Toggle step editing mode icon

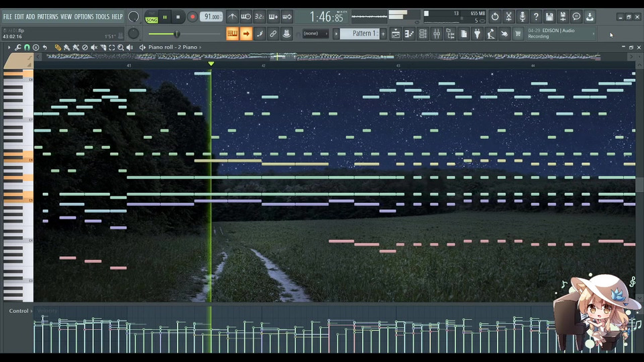click(260, 34)
